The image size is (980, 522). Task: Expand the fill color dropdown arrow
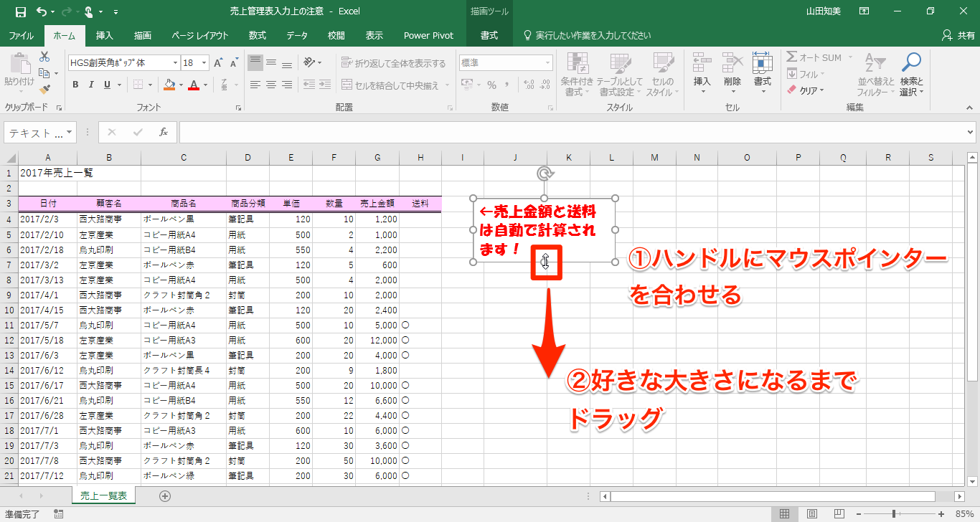tap(180, 85)
